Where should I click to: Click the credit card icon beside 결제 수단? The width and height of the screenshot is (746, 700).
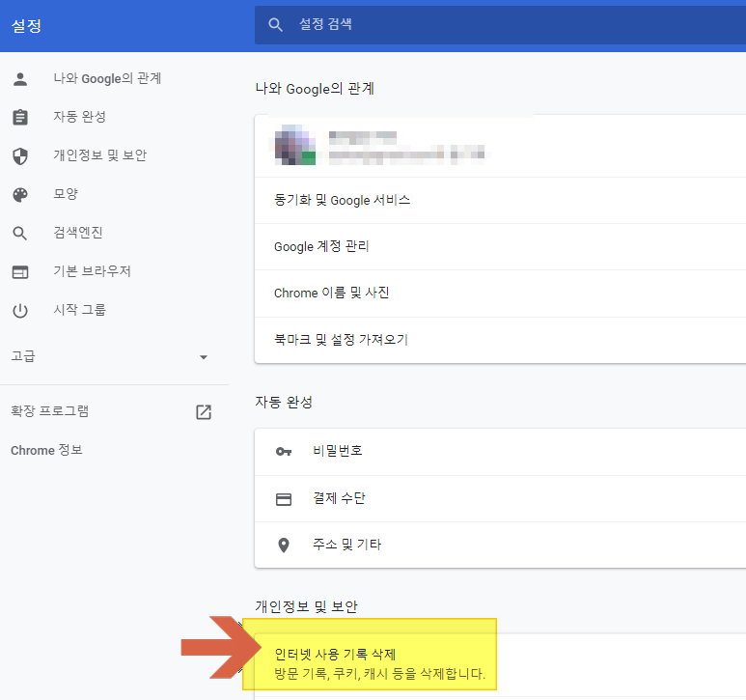284,499
